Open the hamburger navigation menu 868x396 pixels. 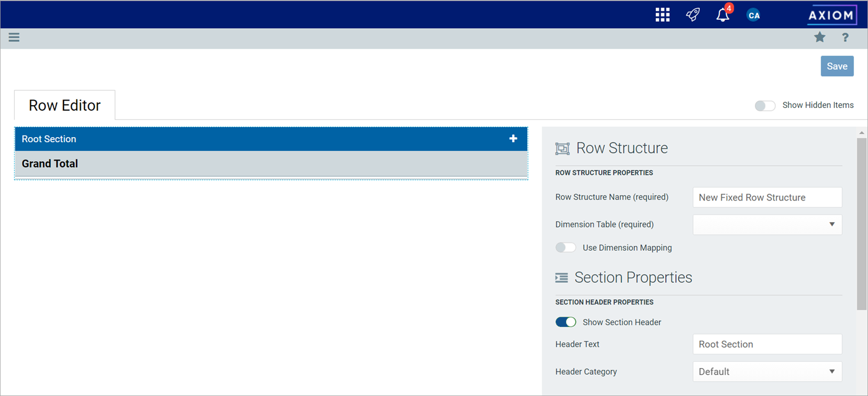(x=14, y=38)
